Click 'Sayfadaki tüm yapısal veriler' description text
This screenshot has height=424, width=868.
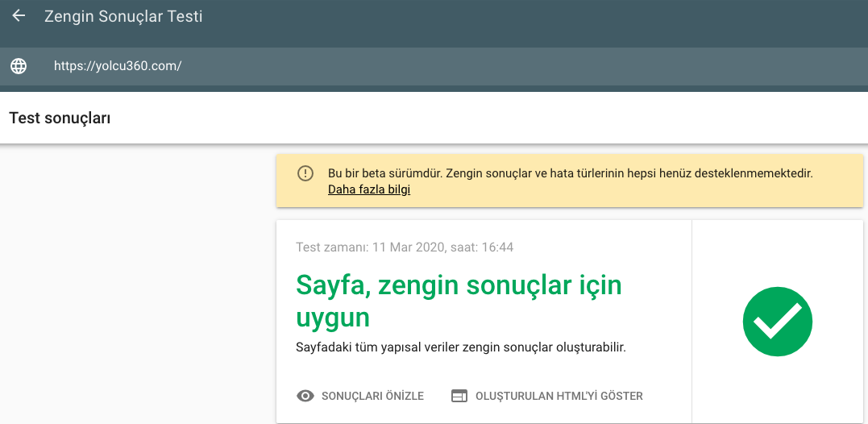point(460,349)
